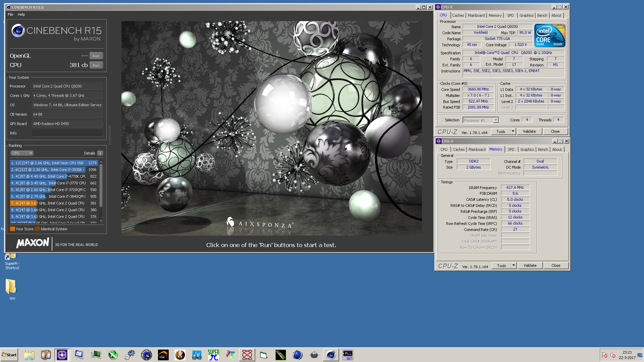Click the Show Desktop tray icon
The width and height of the screenshot is (644, 362).
pyautogui.click(x=640, y=355)
